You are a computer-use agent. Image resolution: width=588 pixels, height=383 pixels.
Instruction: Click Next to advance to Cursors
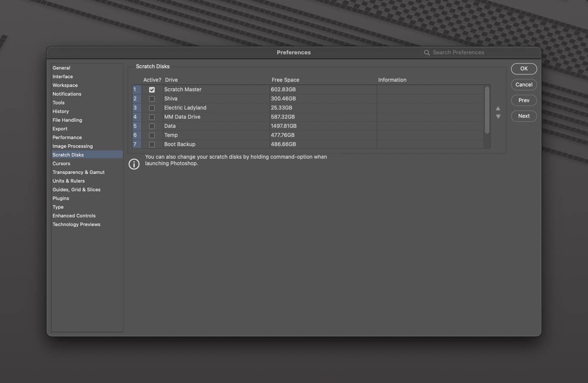point(524,116)
